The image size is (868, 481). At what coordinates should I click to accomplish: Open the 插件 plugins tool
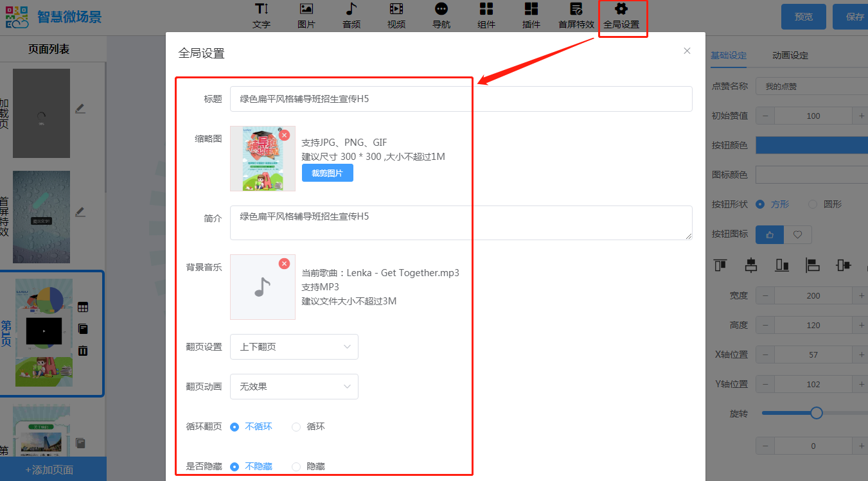531,15
